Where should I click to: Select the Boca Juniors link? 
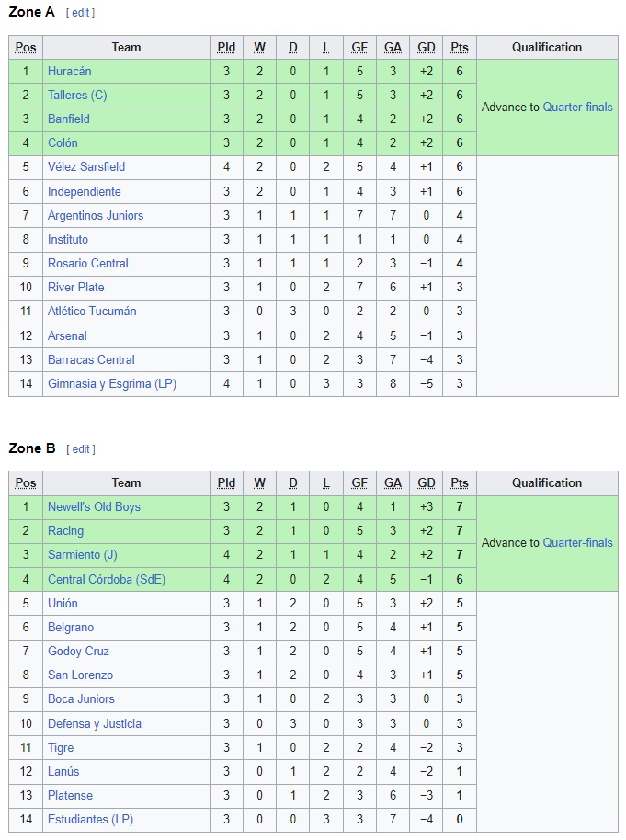point(81,698)
